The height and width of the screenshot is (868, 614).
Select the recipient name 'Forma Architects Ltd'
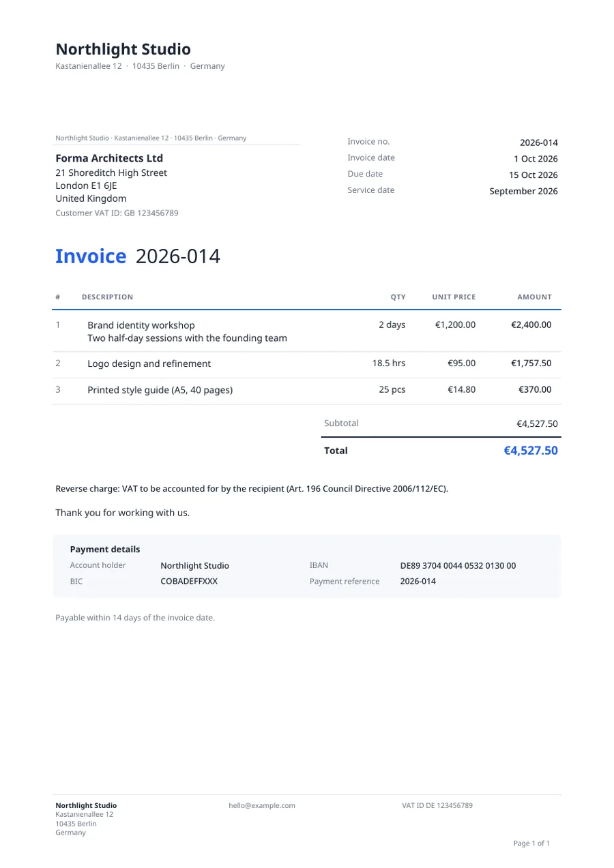click(109, 158)
